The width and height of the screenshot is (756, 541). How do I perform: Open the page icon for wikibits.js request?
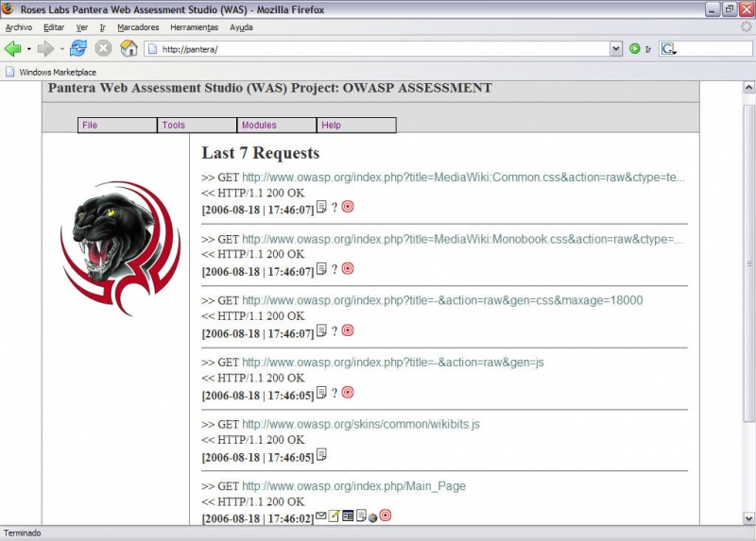click(321, 455)
